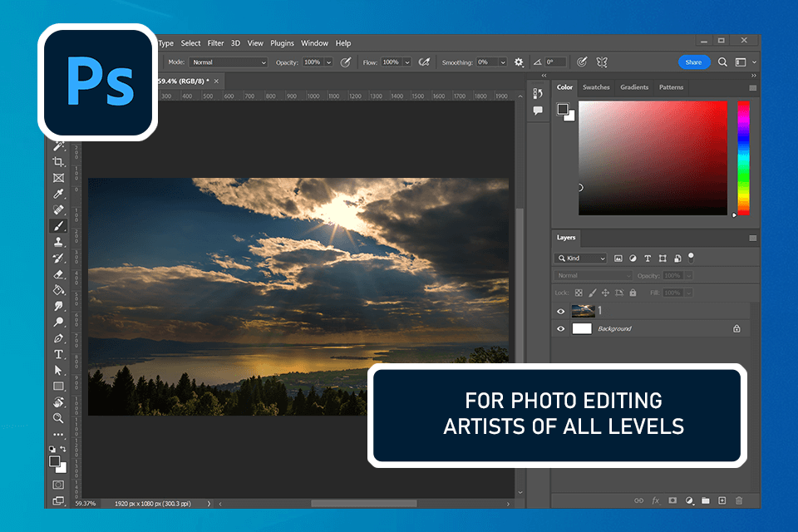Toggle pressure for opacity icon

[346, 62]
